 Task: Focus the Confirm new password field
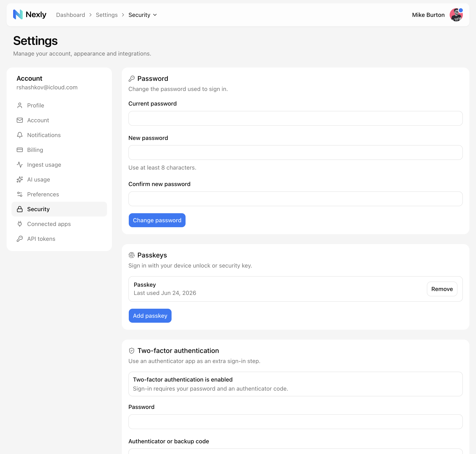point(295,199)
